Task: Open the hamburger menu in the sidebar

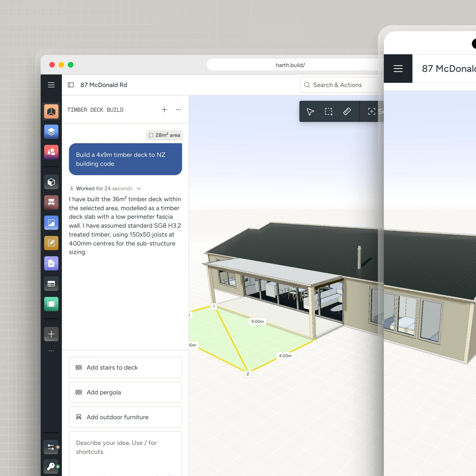Action: tap(51, 85)
